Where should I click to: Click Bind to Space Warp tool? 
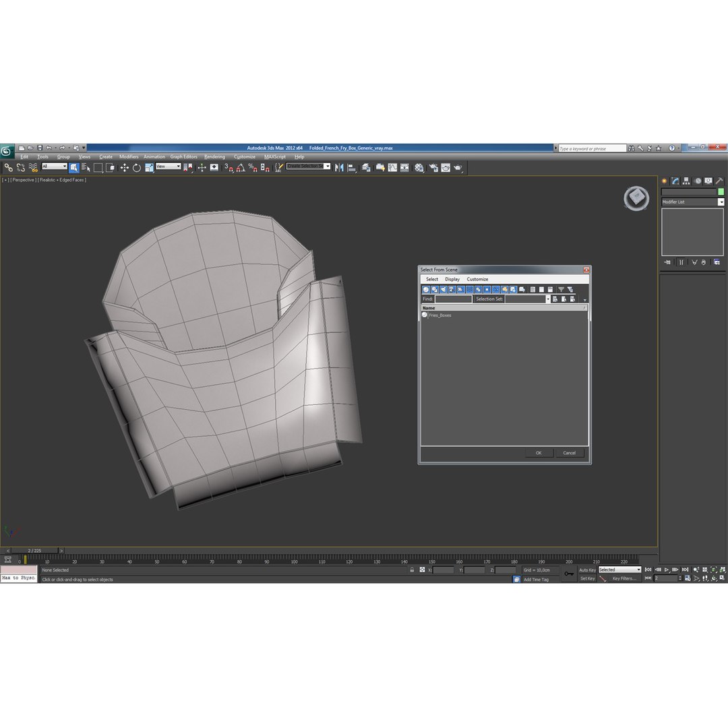(32, 168)
